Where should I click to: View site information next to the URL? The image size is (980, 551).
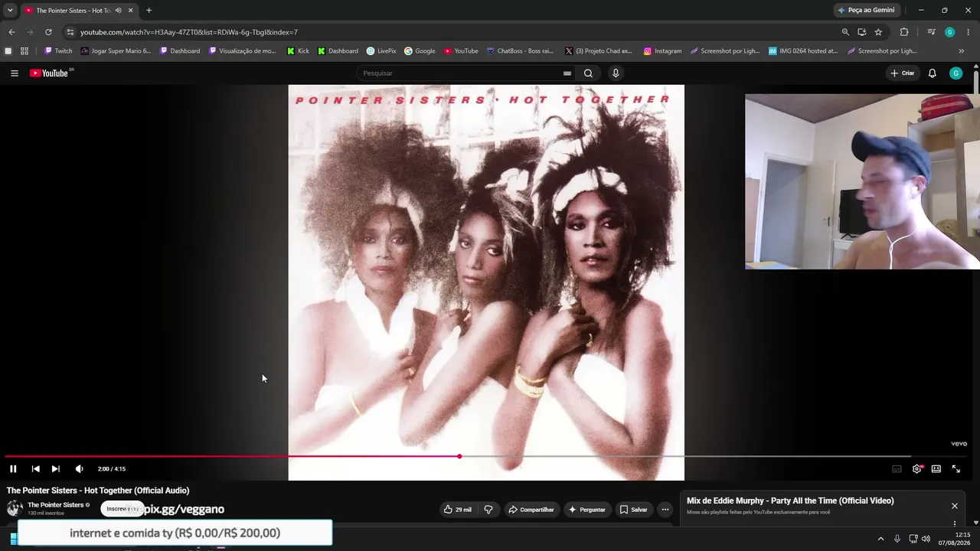[70, 32]
